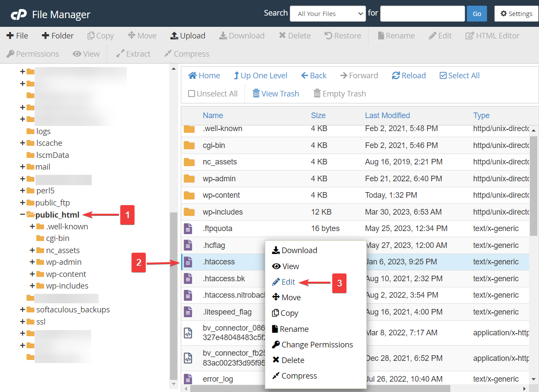Screen dimensions: 539x392
Task: Click Unselect All to deselect files
Action: [212, 93]
